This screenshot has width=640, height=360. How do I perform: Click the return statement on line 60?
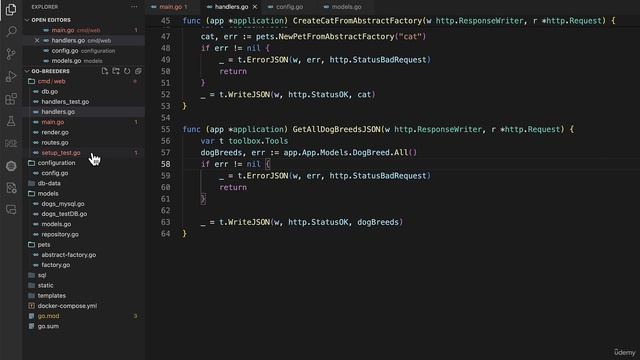tap(233, 187)
